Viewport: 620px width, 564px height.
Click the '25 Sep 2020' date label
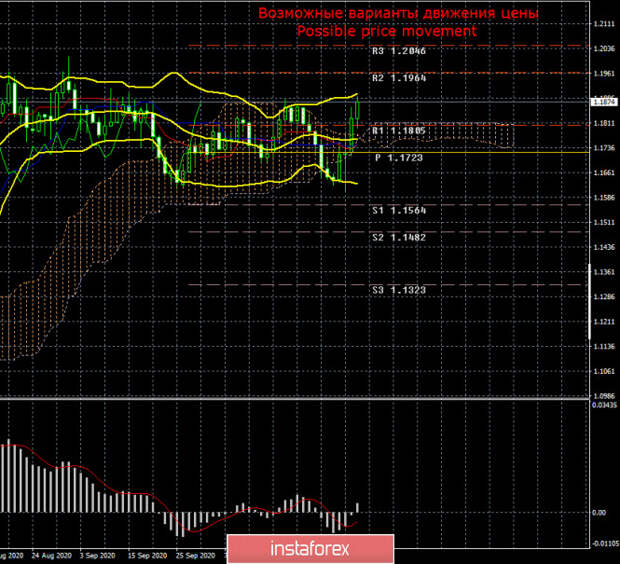195,556
